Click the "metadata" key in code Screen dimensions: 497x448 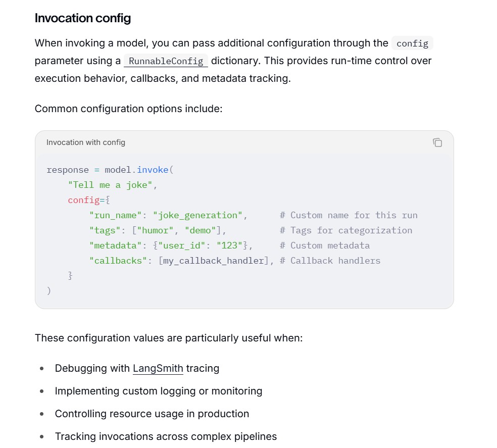pyautogui.click(x=115, y=245)
